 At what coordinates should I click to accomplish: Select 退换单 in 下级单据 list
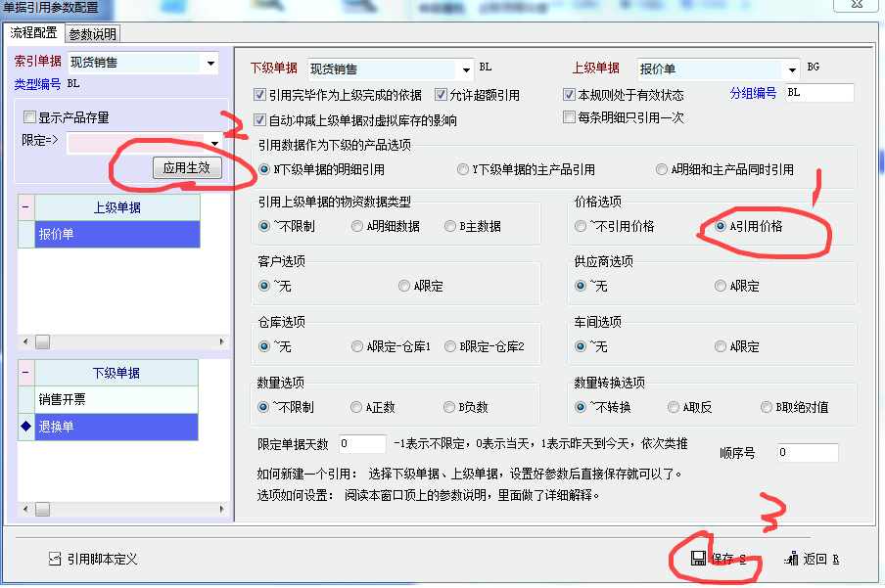116,427
